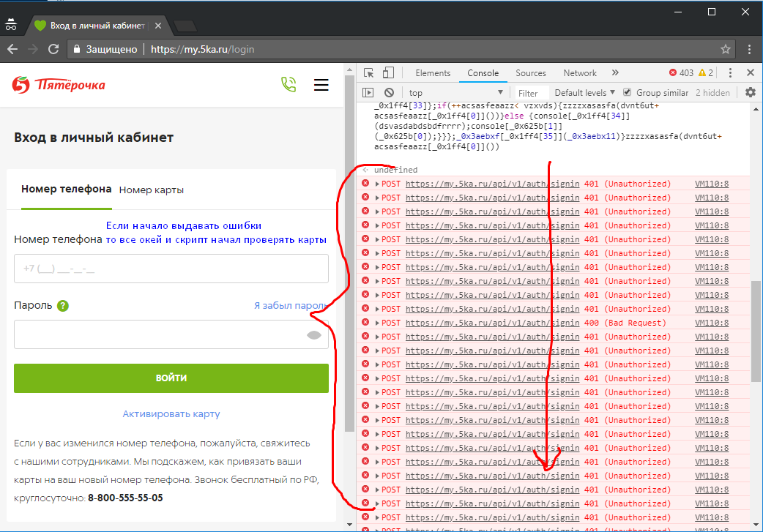This screenshot has height=532, width=763.
Task: Open console settings gear icon
Action: click(x=751, y=92)
